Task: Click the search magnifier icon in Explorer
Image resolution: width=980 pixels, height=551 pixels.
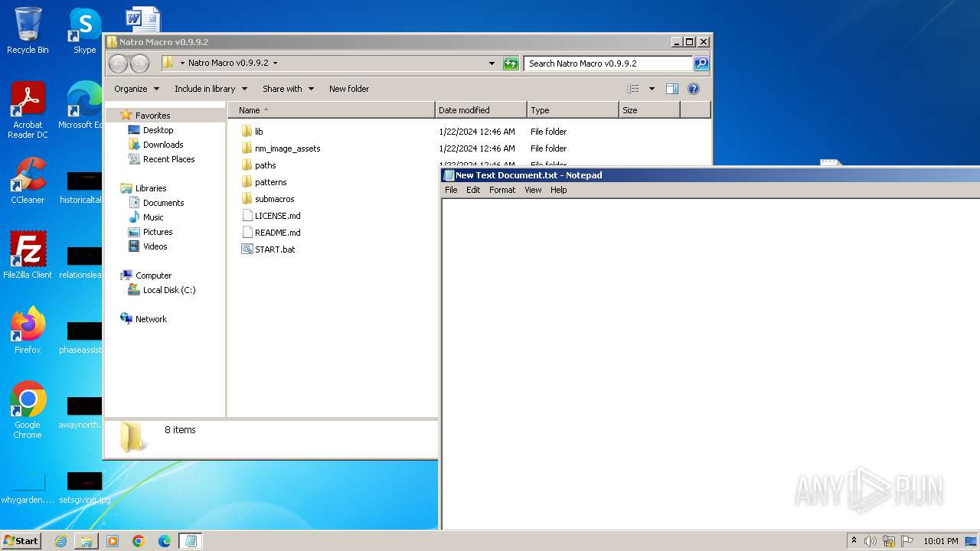Action: pyautogui.click(x=701, y=64)
